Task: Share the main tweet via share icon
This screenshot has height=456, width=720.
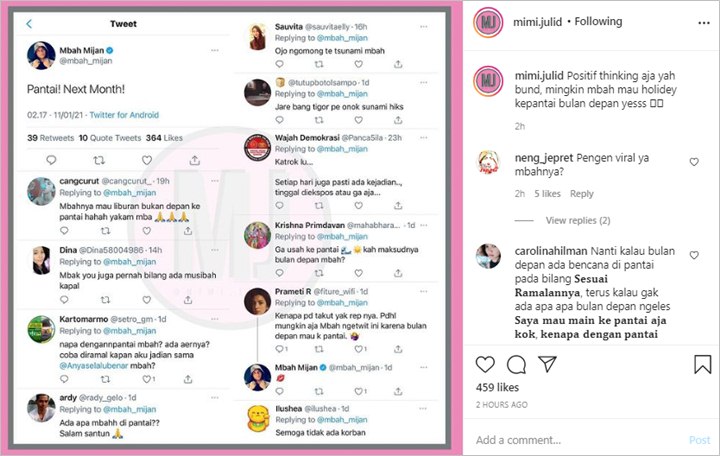Action: click(x=195, y=160)
